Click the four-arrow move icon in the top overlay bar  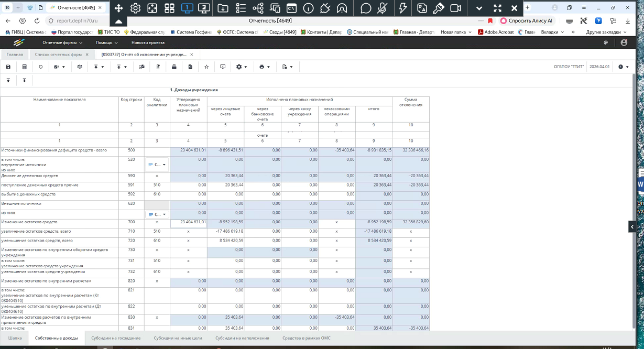pyautogui.click(x=118, y=8)
